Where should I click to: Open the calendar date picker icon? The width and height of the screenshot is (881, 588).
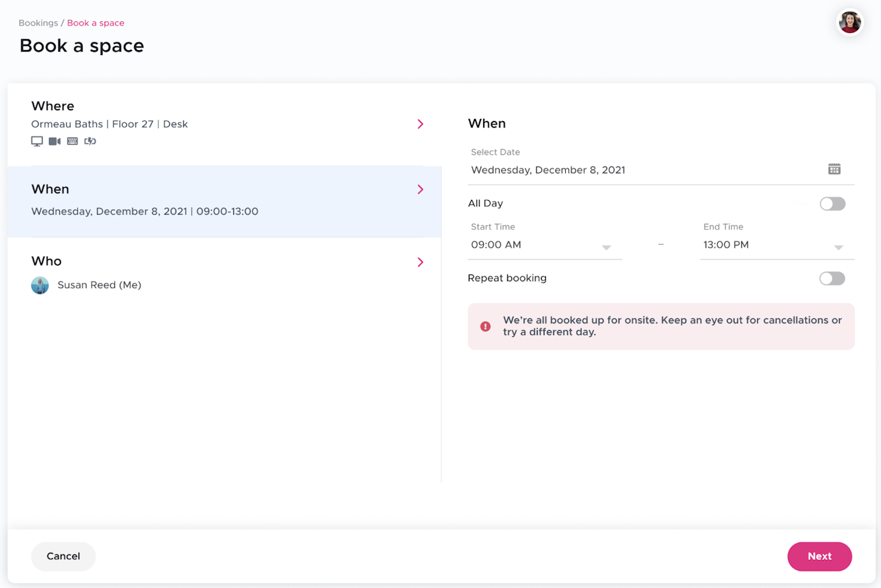tap(834, 169)
